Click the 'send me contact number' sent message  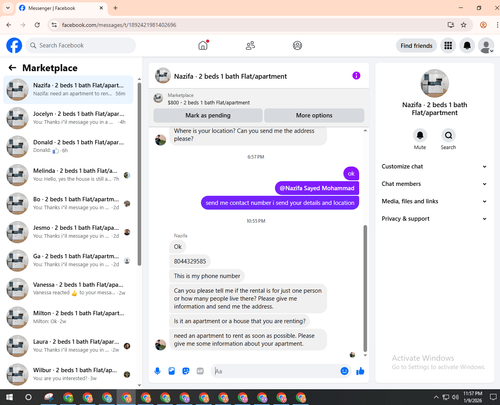[x=280, y=203]
